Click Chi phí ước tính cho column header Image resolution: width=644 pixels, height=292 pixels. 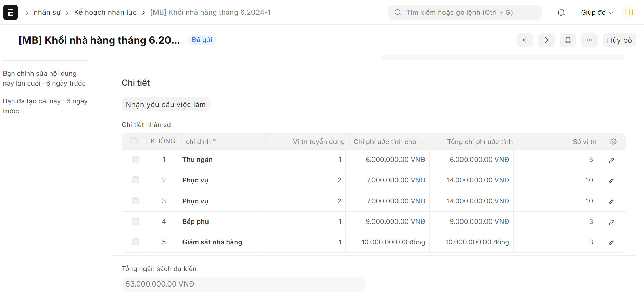[x=391, y=142]
